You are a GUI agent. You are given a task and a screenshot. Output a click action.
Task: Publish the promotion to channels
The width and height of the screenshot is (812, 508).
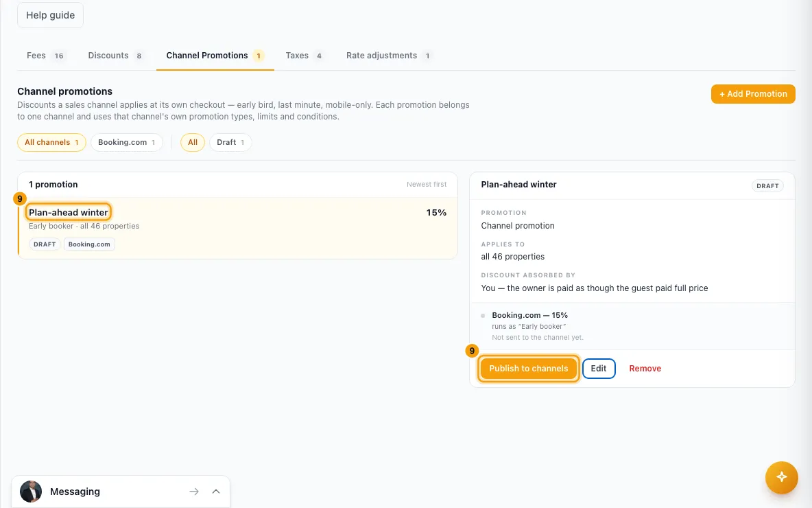528,369
